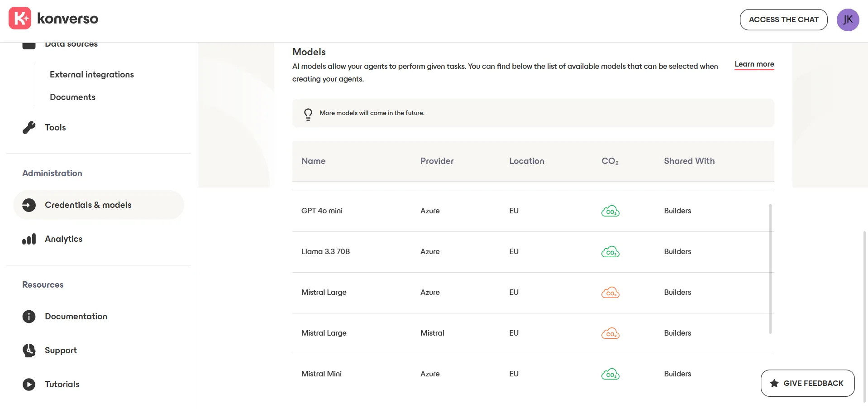Click the Administration section label

(52, 173)
